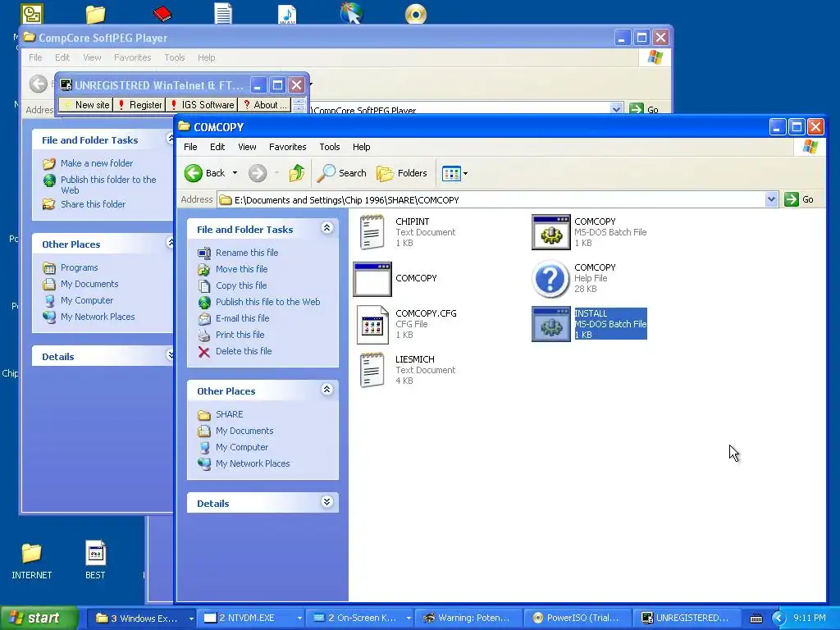This screenshot has height=630, width=840.
Task: Open Favorites menu in CompCore SoftPEG window
Action: click(x=132, y=57)
